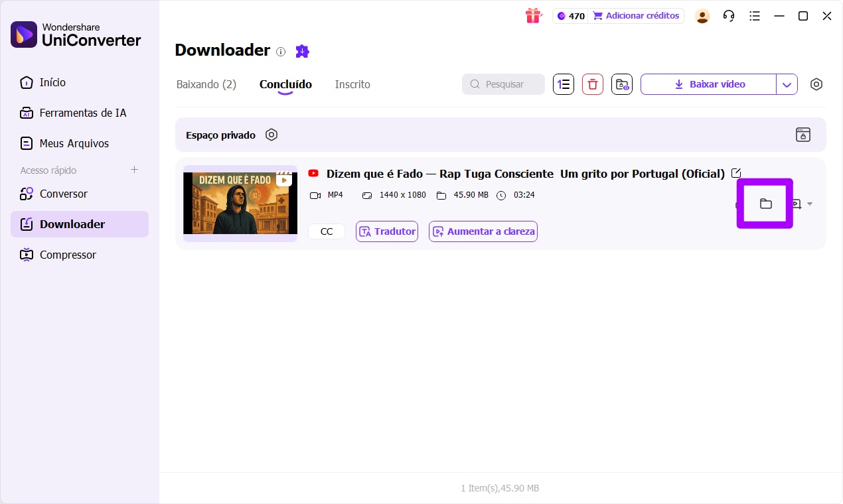This screenshot has width=843, height=504.
Task: Click the Aumentar a clareza button
Action: point(483,231)
